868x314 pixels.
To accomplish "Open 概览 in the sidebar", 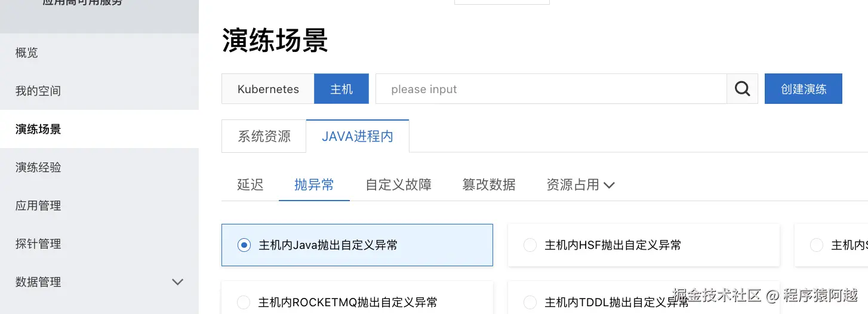I will tap(27, 53).
